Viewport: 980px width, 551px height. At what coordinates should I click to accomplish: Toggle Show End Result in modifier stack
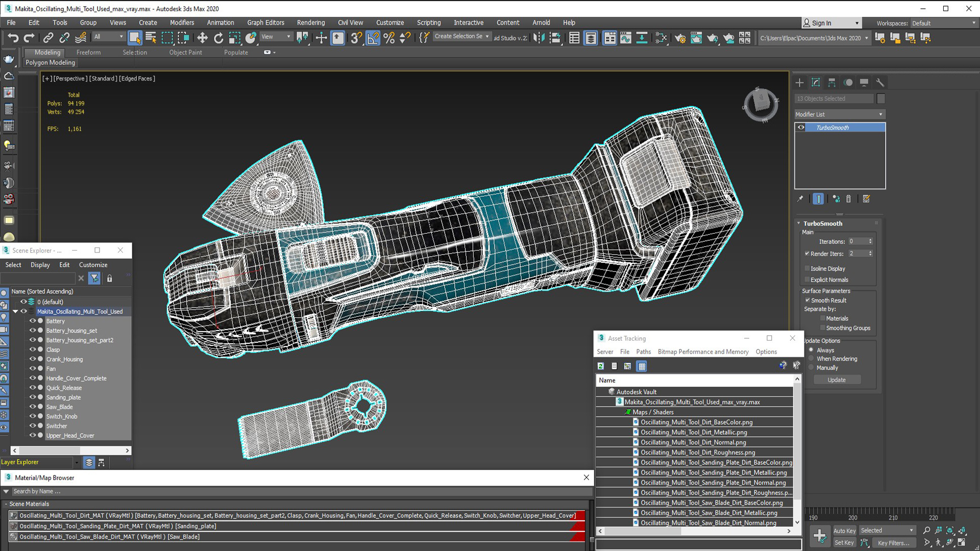point(818,199)
